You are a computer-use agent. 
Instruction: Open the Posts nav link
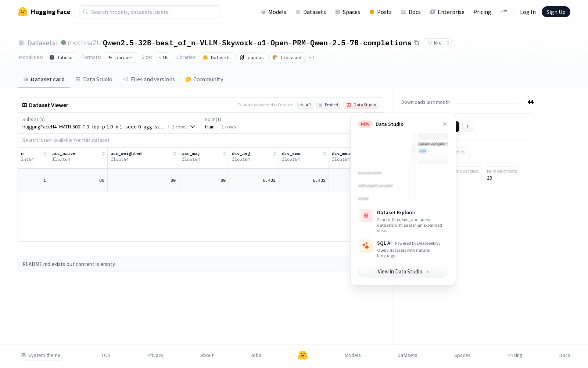point(381,12)
